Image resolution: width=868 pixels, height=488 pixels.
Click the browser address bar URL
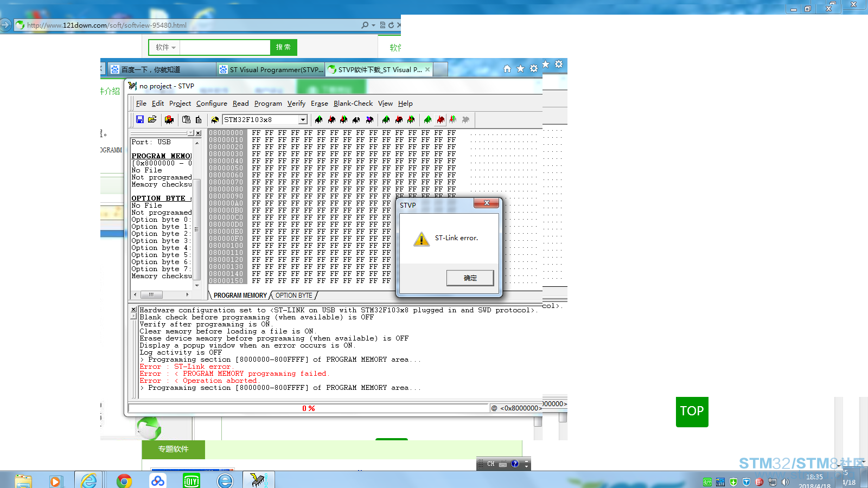[x=107, y=25]
